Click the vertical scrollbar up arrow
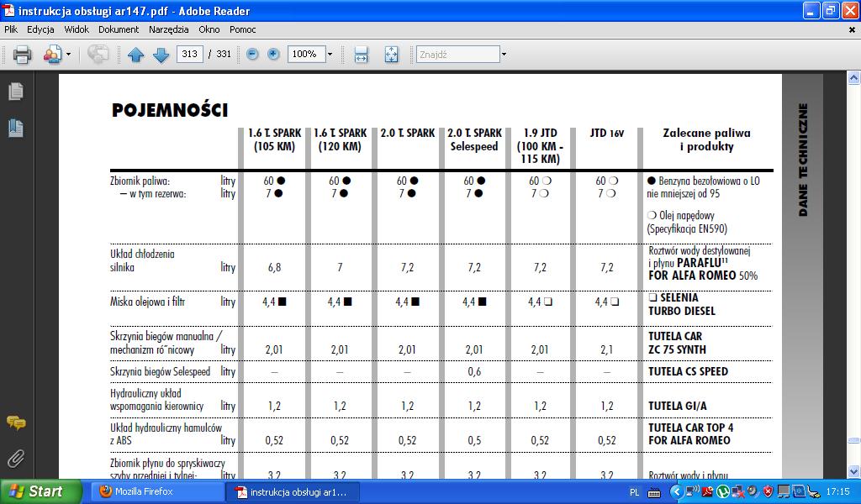 pyautogui.click(x=853, y=78)
